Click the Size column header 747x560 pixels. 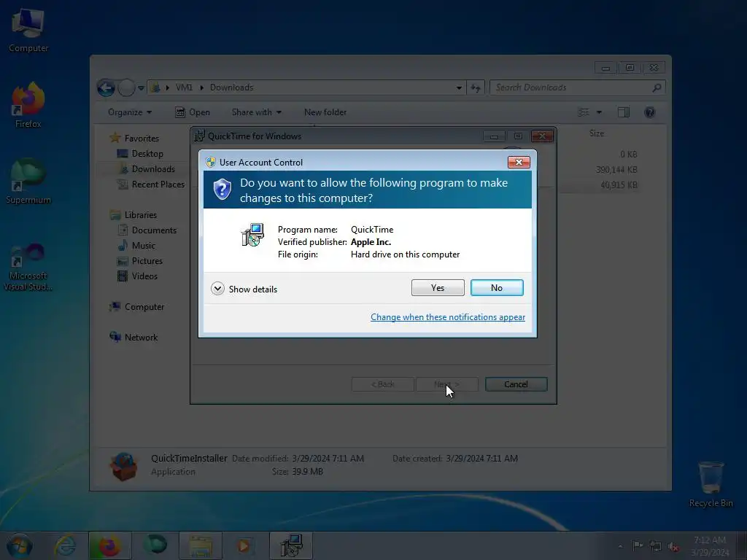[x=597, y=133]
